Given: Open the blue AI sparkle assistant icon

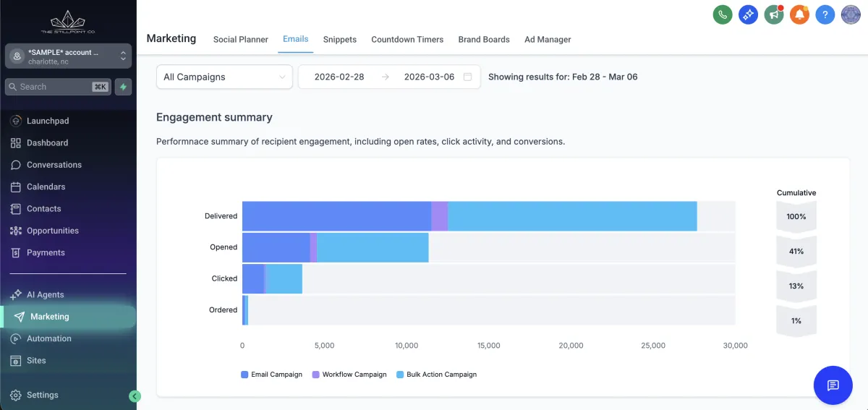Looking at the screenshot, I should [x=748, y=14].
